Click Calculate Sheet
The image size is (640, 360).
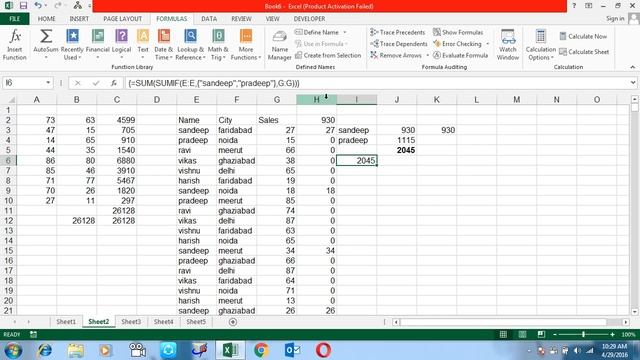584,52
